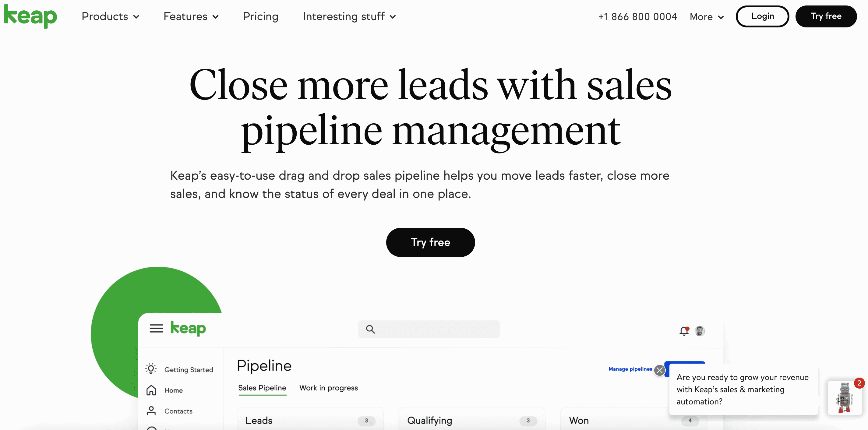Viewport: 868px width, 430px height.
Task: Open notifications bell icon
Action: (x=684, y=331)
